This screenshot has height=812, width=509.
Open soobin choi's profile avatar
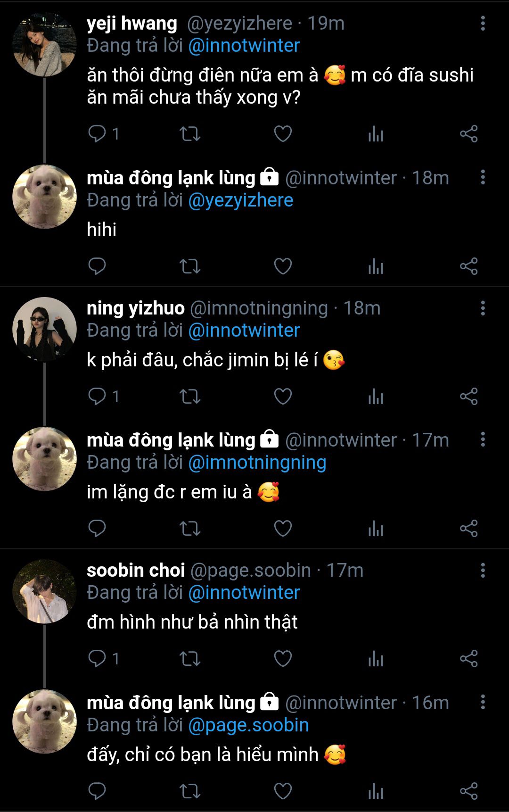(44, 592)
